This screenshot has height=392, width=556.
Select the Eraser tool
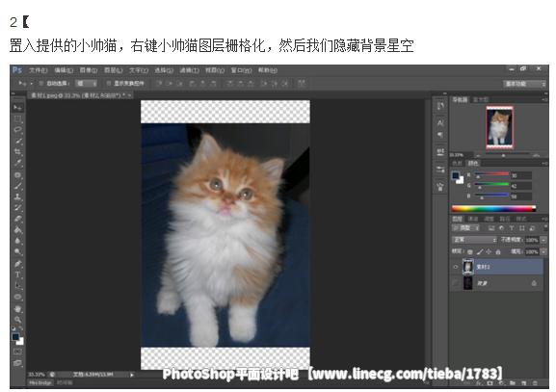coord(17,219)
